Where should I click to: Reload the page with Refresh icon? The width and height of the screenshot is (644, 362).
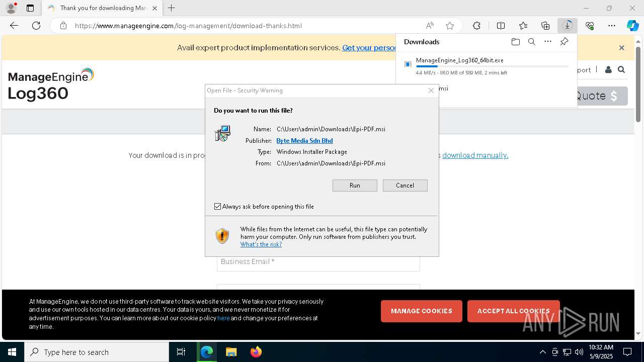click(x=36, y=26)
